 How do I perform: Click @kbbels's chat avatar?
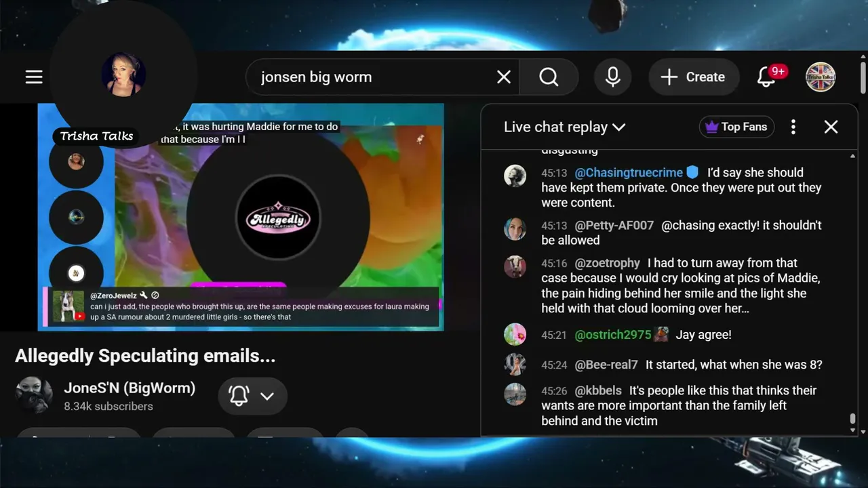point(515,394)
